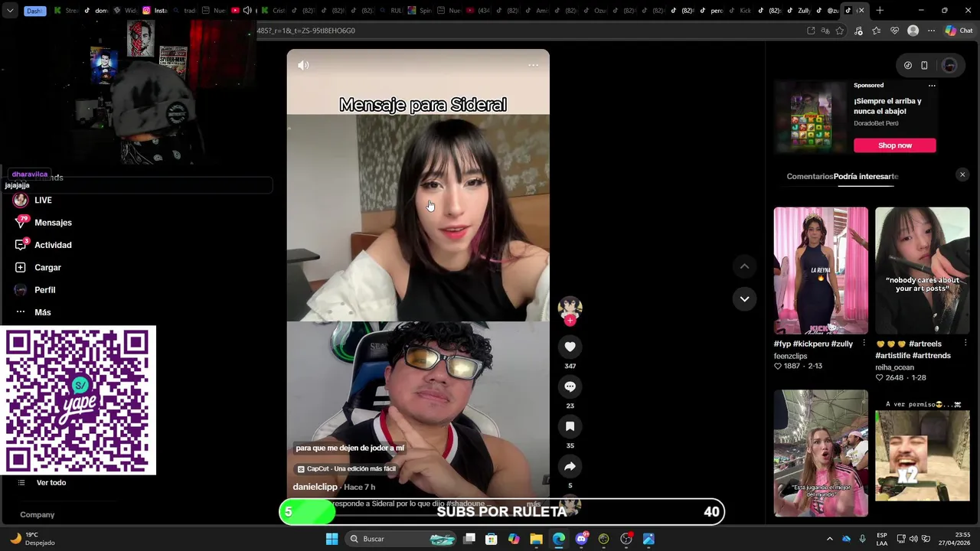Open the browser three-dot settings menu
This screenshot has height=551, width=980.
[x=931, y=31]
